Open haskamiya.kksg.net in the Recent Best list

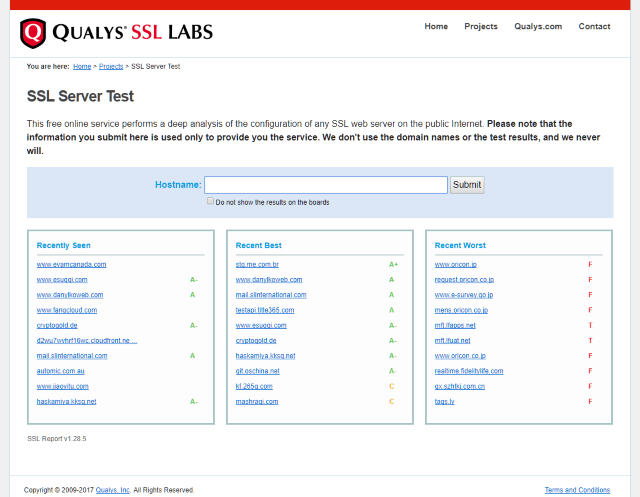tap(265, 356)
